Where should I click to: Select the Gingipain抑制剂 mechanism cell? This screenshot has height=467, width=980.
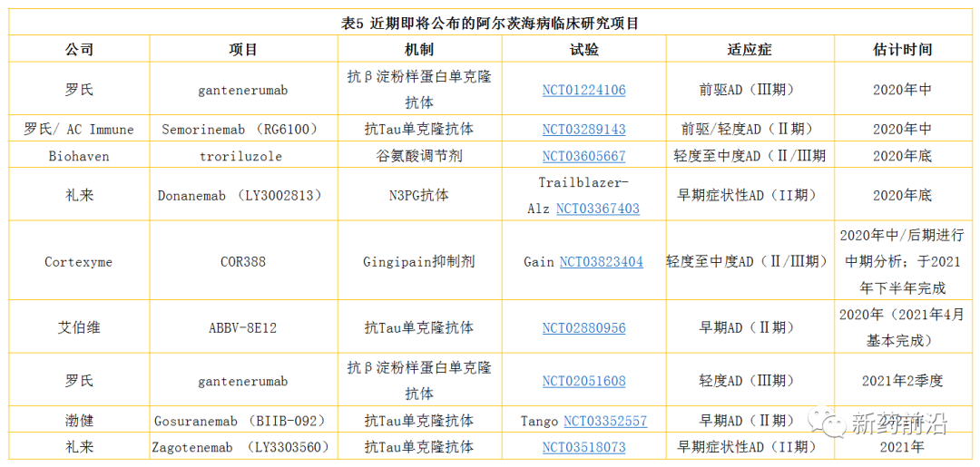point(419,262)
